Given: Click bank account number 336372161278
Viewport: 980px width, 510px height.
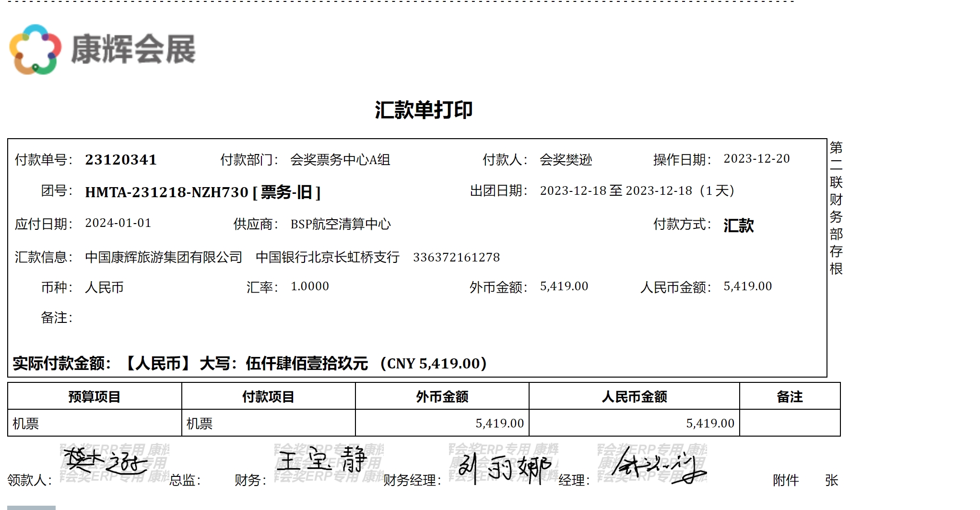Looking at the screenshot, I should [456, 258].
